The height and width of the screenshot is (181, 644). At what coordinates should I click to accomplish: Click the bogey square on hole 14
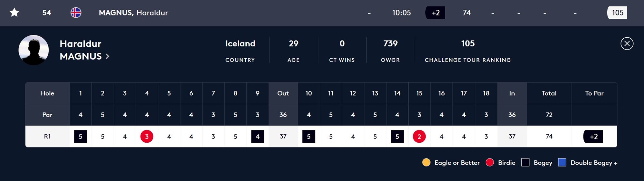click(x=397, y=137)
